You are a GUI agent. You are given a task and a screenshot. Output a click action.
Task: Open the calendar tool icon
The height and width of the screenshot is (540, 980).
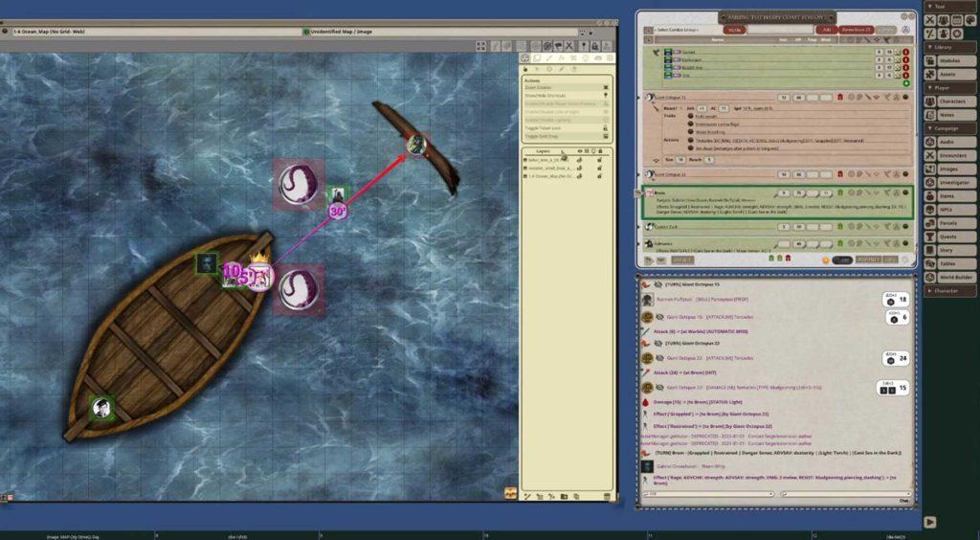[x=957, y=20]
